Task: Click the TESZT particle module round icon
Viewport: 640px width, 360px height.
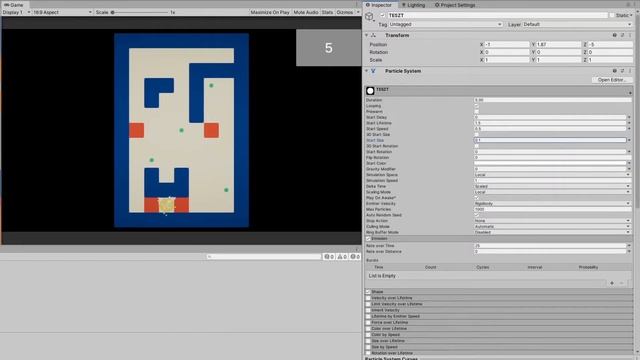Action: tap(370, 91)
